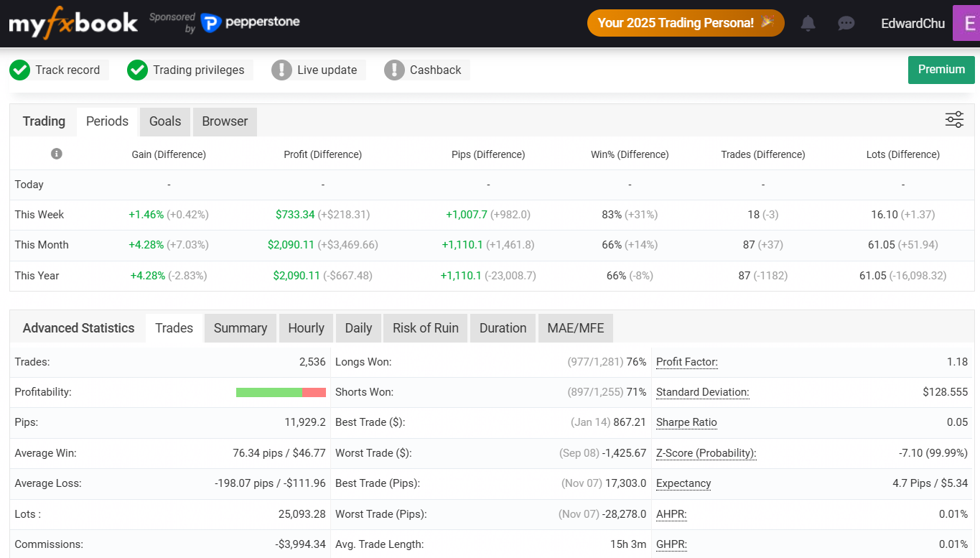980x558 pixels.
Task: Click the Track record green checkmark
Action: tap(19, 70)
